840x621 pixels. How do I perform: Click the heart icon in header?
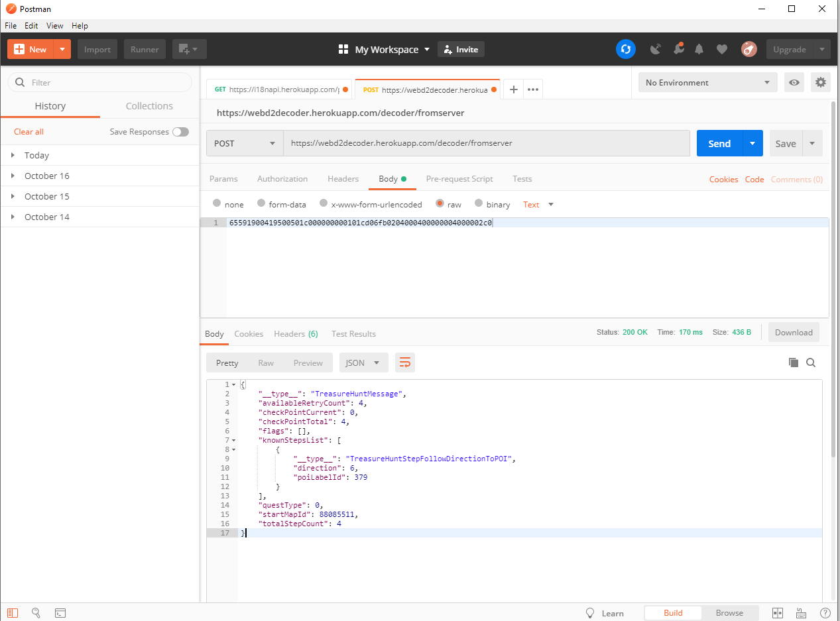[722, 49]
